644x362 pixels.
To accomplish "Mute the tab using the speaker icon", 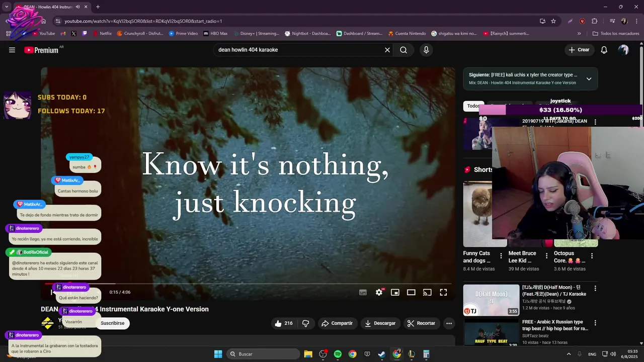I will tap(78, 7).
